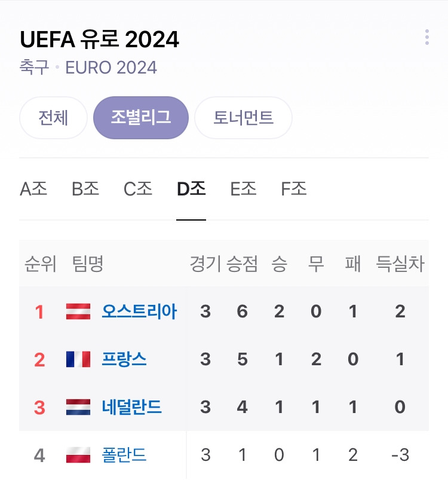Open the 프랑스 team link

124,359
